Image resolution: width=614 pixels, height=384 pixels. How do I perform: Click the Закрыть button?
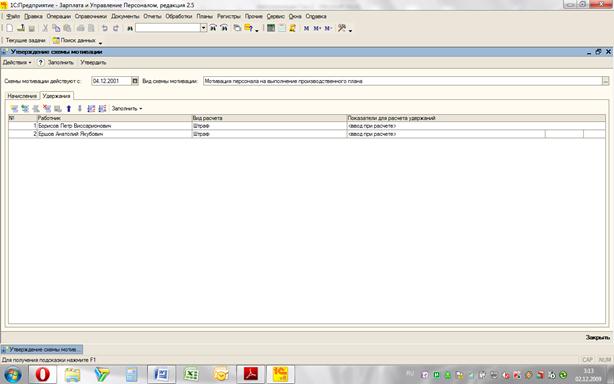[x=598, y=337]
